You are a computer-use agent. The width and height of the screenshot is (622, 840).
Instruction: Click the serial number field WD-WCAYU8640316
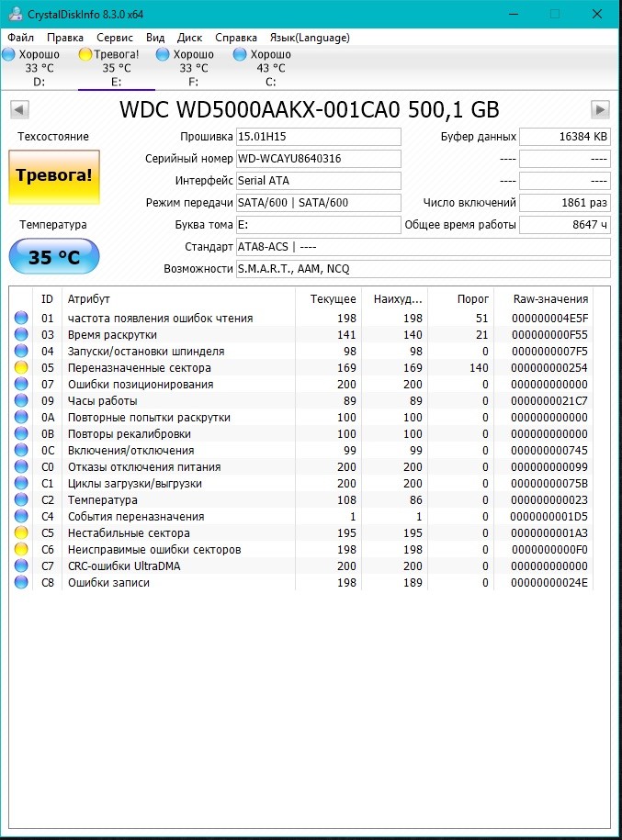[319, 159]
